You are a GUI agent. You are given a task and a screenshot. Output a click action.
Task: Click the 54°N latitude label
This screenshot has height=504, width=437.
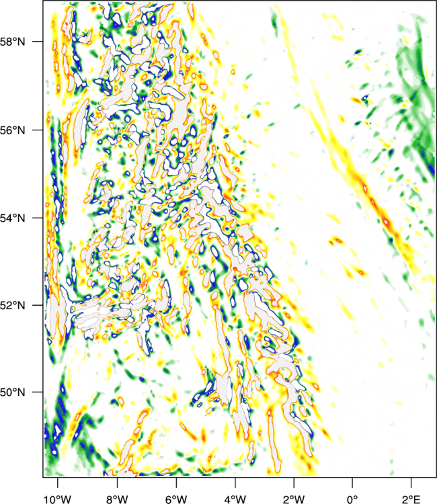pos(13,218)
